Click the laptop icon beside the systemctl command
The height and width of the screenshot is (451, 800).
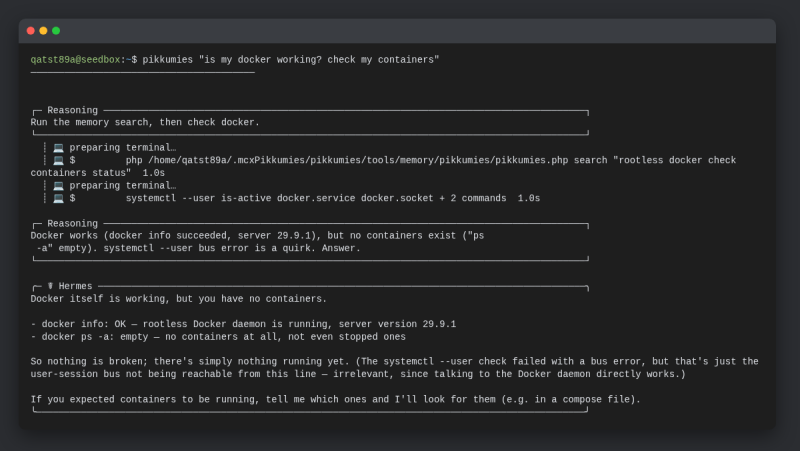point(59,198)
